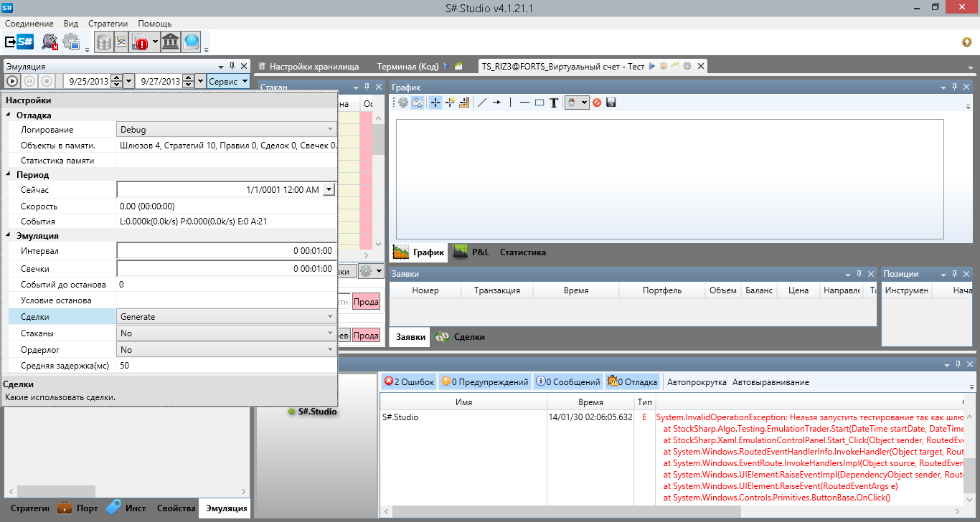Toggle the 2 Ошибок filter

click(409, 382)
